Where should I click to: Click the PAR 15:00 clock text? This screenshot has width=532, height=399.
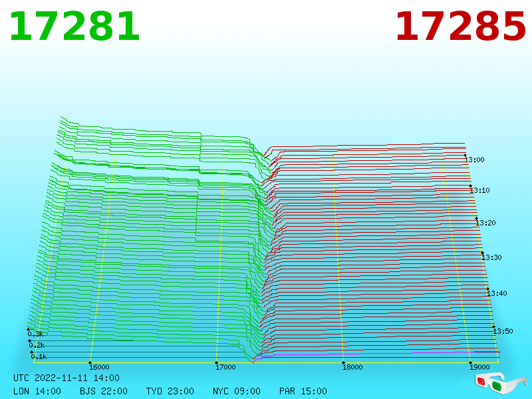click(303, 391)
